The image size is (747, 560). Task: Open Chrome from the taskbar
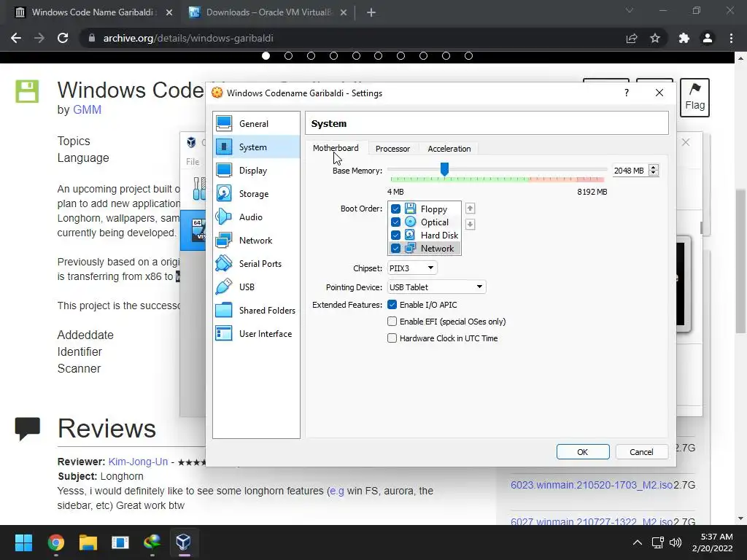55,542
